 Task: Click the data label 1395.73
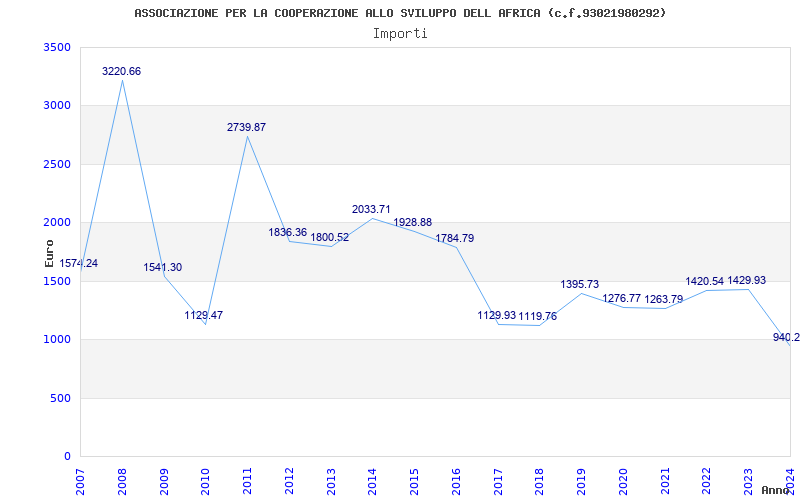click(x=580, y=285)
